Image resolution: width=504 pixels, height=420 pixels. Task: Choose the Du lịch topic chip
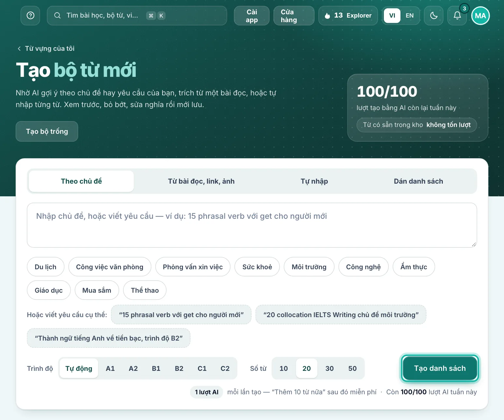(x=46, y=267)
